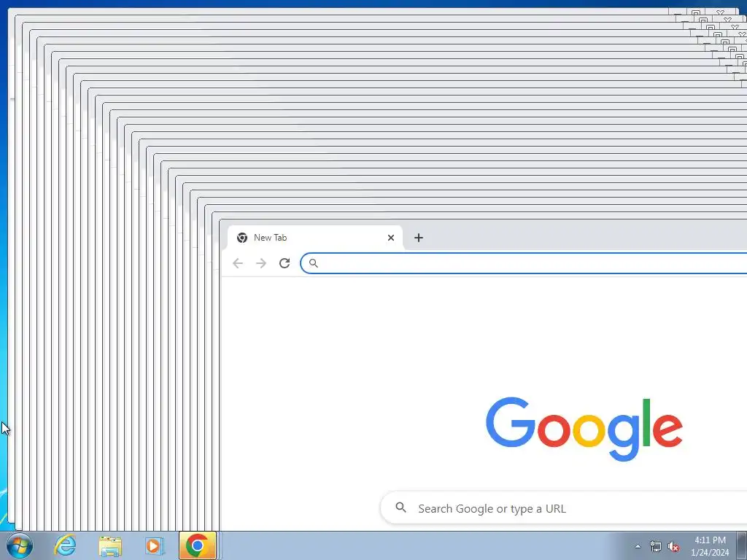Open the clock showing 4:11 PM
Screen dimensions: 747x560
[710, 546]
